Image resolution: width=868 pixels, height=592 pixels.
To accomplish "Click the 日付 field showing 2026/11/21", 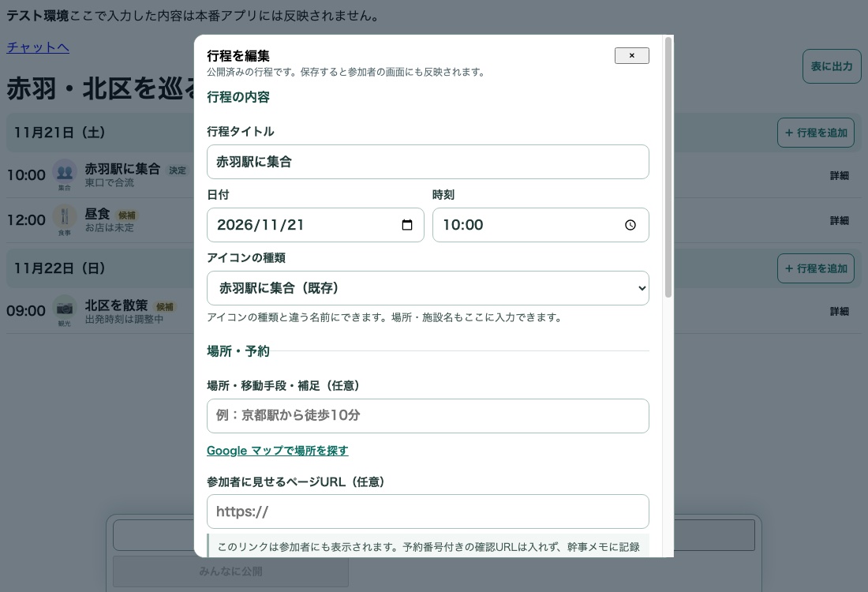I will (x=316, y=225).
